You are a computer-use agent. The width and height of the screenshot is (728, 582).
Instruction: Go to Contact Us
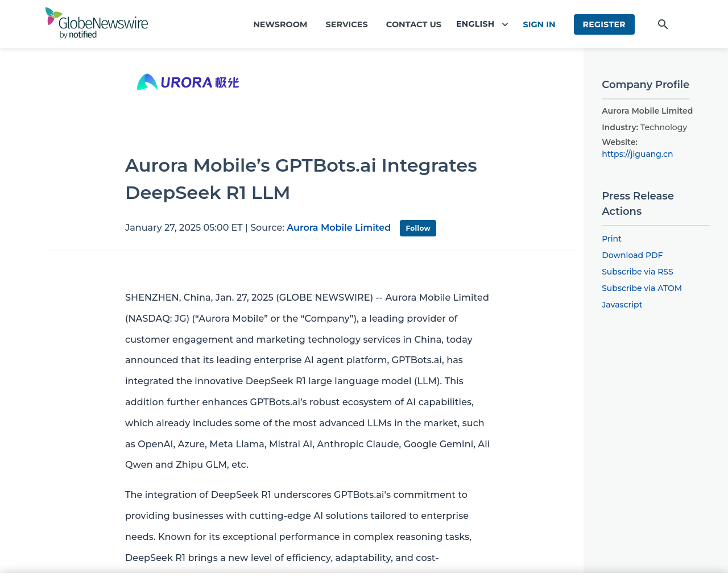[x=413, y=24]
